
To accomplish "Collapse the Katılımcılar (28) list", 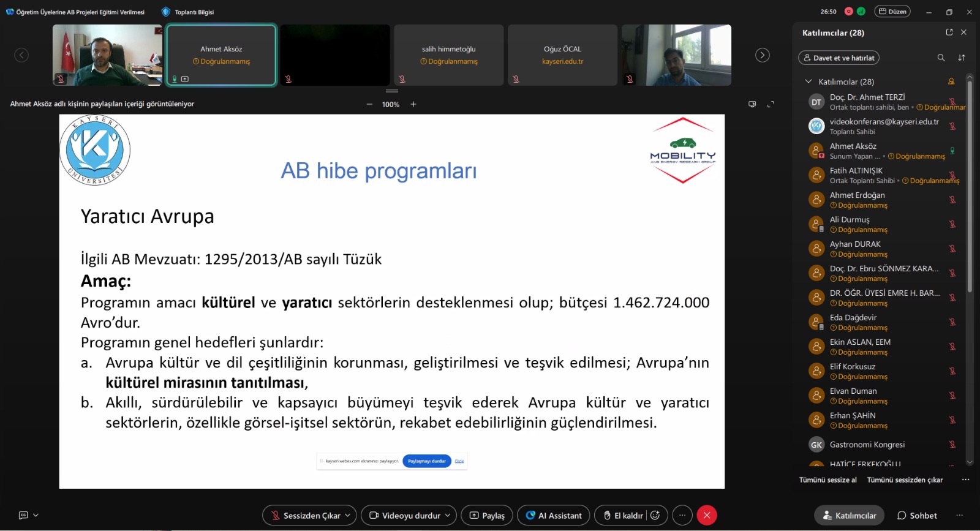I will tap(808, 81).
